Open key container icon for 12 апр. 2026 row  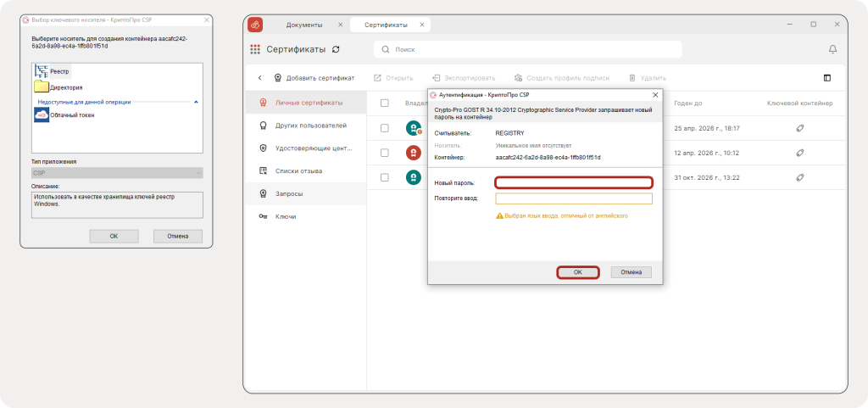click(799, 153)
